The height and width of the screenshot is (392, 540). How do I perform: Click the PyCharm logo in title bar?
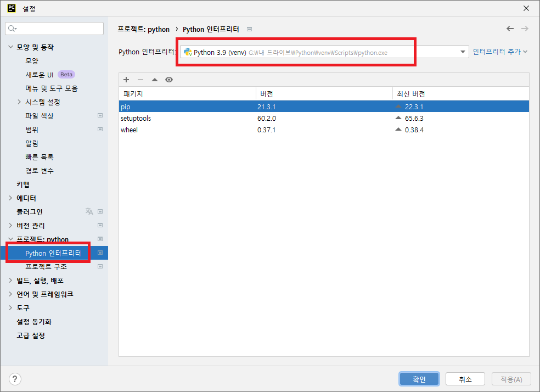point(12,8)
